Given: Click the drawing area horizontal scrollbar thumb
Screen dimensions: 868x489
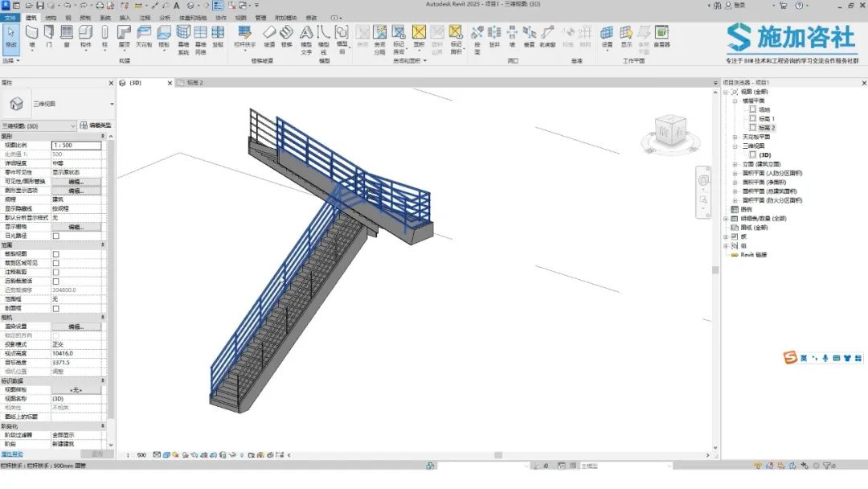Looking at the screenshot, I should [x=498, y=455].
